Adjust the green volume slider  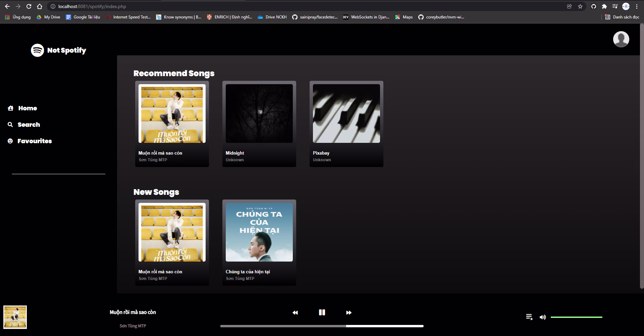(576, 317)
